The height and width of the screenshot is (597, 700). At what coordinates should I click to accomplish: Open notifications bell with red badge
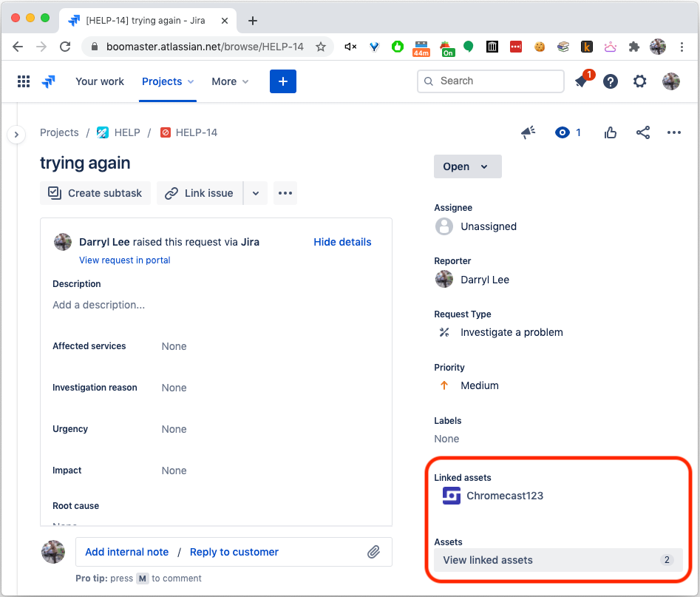(x=582, y=81)
